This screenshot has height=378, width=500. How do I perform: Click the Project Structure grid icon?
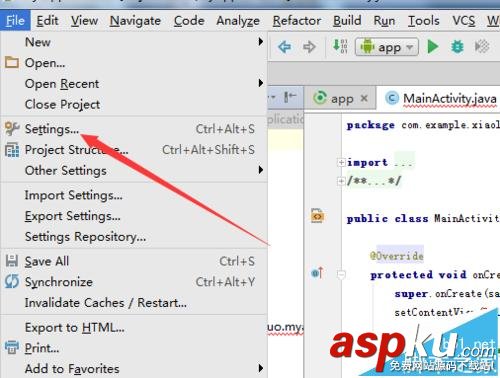[x=12, y=150]
